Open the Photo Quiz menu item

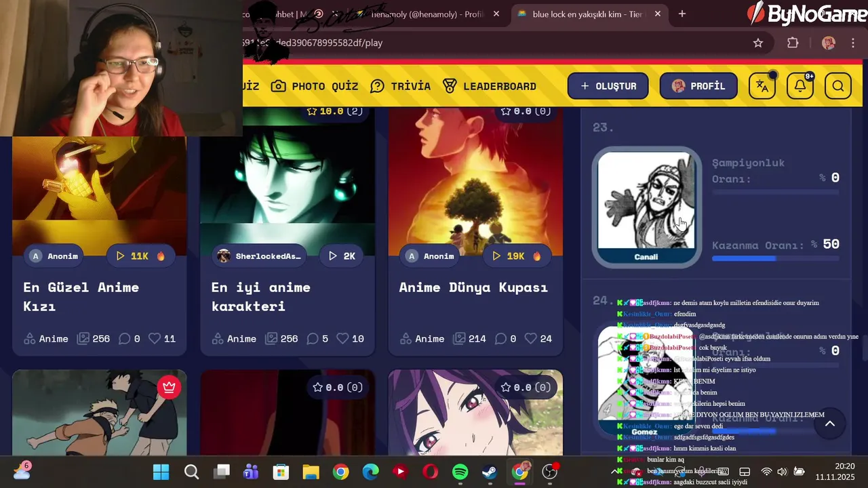click(315, 86)
